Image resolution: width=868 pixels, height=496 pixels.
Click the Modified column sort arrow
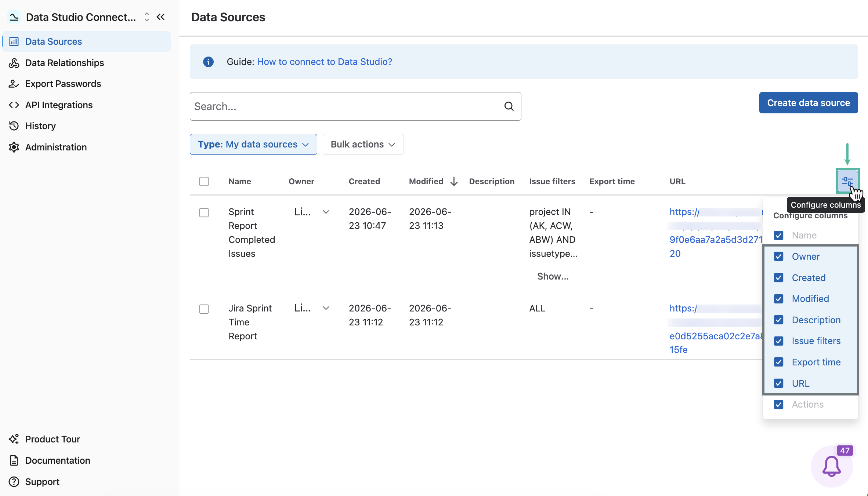click(x=454, y=181)
